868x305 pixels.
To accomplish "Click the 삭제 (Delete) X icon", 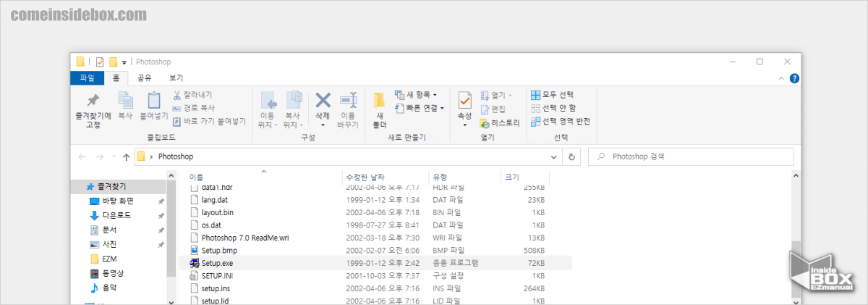I will [x=323, y=101].
